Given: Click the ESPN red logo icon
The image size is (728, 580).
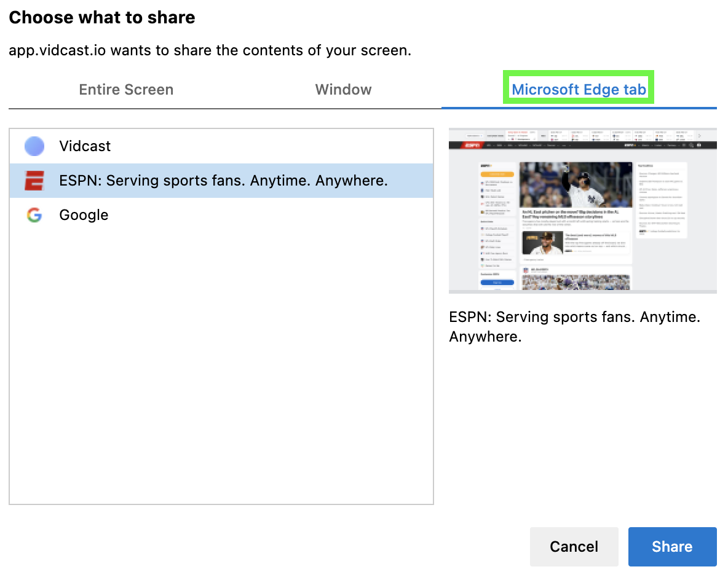Looking at the screenshot, I should pos(34,181).
